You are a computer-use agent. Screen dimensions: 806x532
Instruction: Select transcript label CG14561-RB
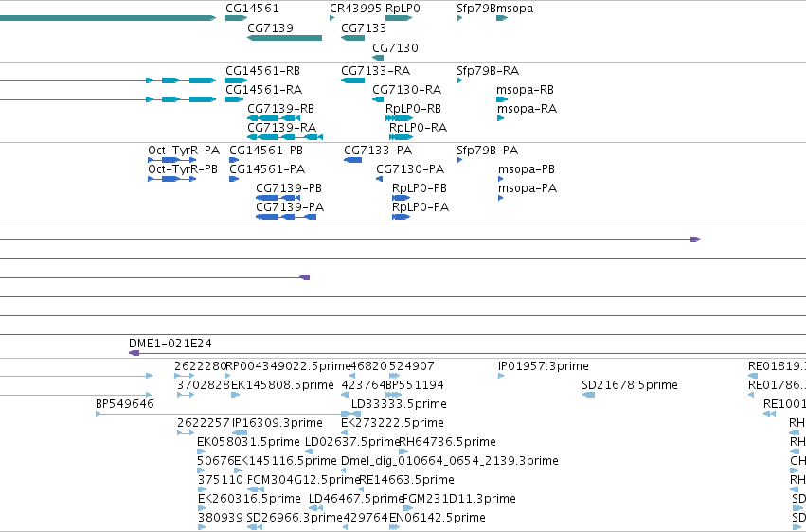coord(262,70)
